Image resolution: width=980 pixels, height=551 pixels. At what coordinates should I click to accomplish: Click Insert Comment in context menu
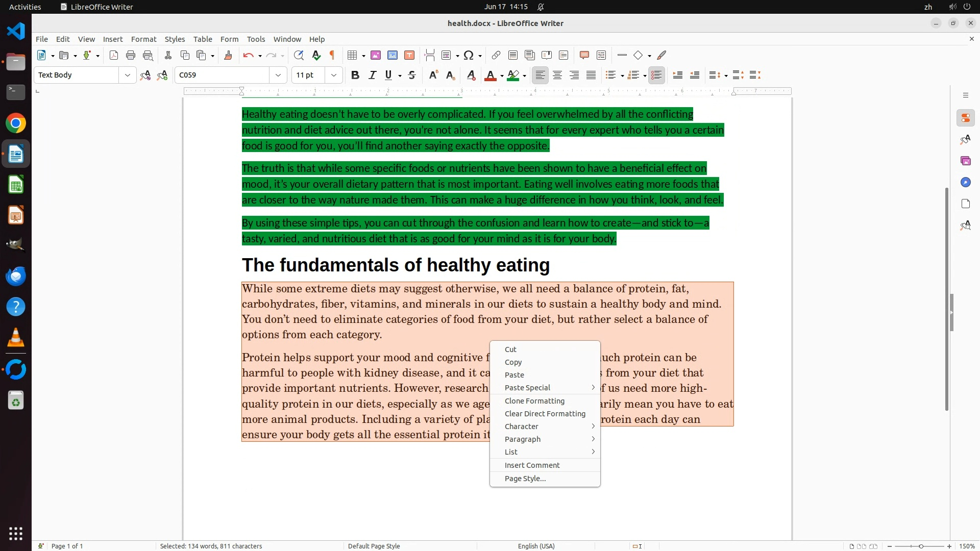[532, 465]
